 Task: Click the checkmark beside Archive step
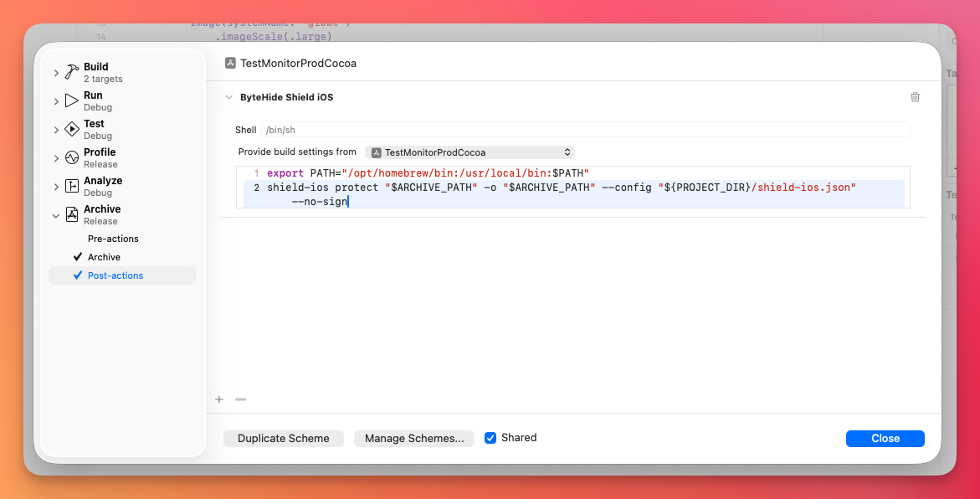pos(79,257)
